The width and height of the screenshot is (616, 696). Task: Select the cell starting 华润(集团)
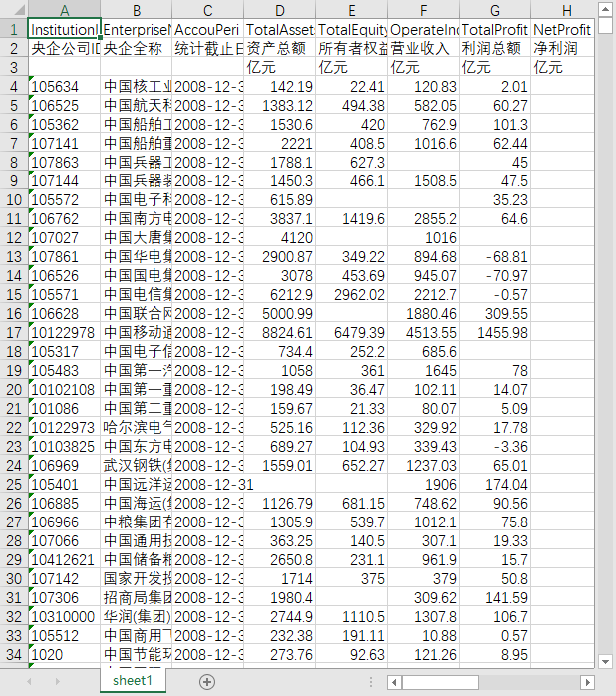[x=137, y=616]
